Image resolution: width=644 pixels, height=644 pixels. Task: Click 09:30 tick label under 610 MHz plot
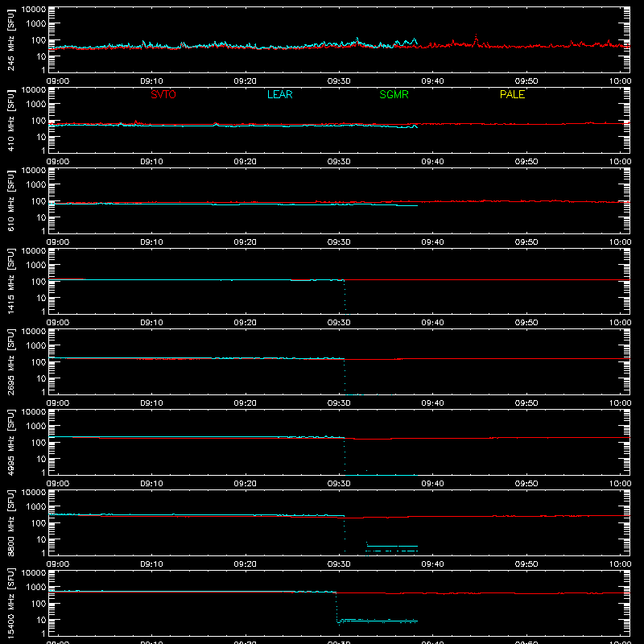[x=339, y=242]
